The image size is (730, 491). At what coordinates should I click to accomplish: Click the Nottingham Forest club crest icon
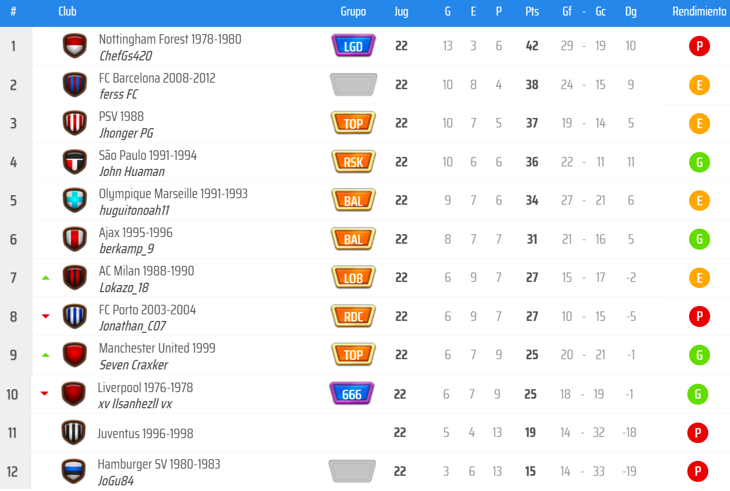pos(75,46)
